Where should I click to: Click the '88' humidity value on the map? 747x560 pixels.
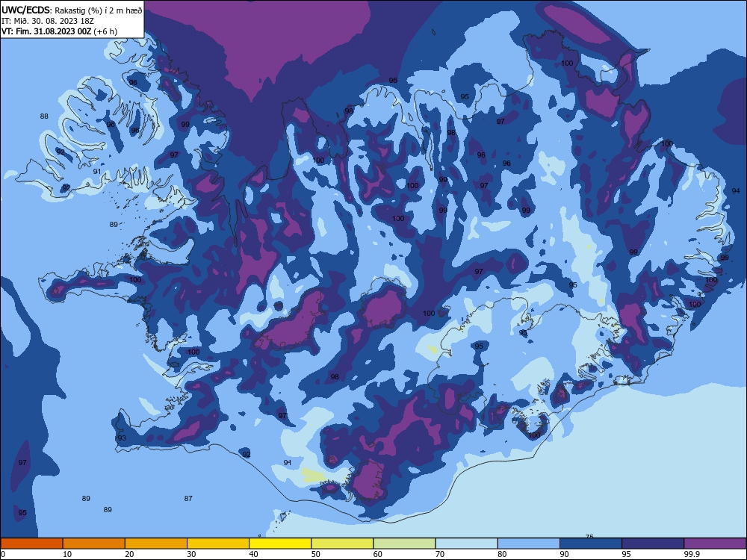(44, 116)
